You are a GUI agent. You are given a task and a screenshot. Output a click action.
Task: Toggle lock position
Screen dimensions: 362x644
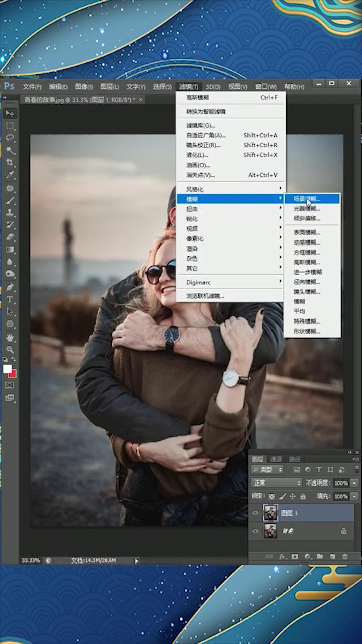[x=293, y=496]
